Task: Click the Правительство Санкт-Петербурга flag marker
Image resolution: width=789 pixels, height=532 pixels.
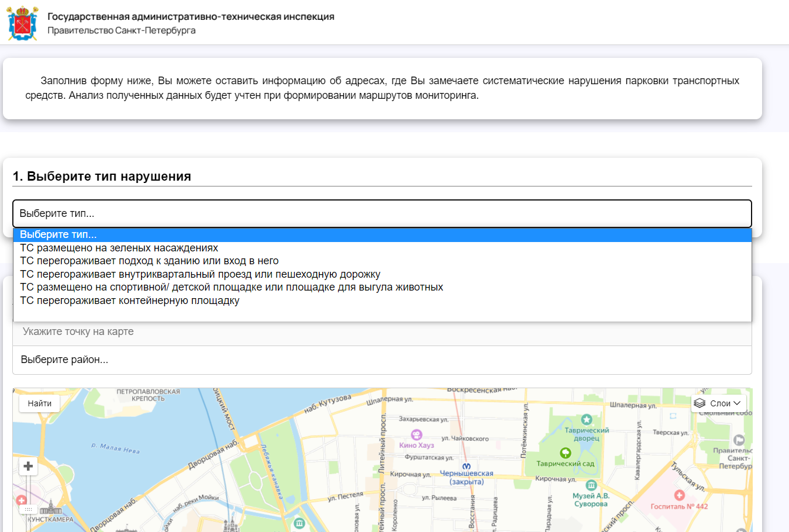Action: [739, 440]
